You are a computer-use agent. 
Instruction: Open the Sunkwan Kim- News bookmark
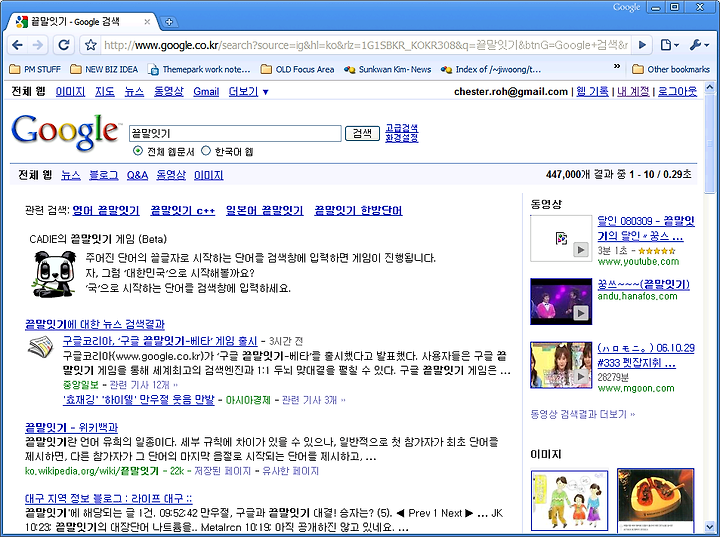[x=388, y=69]
